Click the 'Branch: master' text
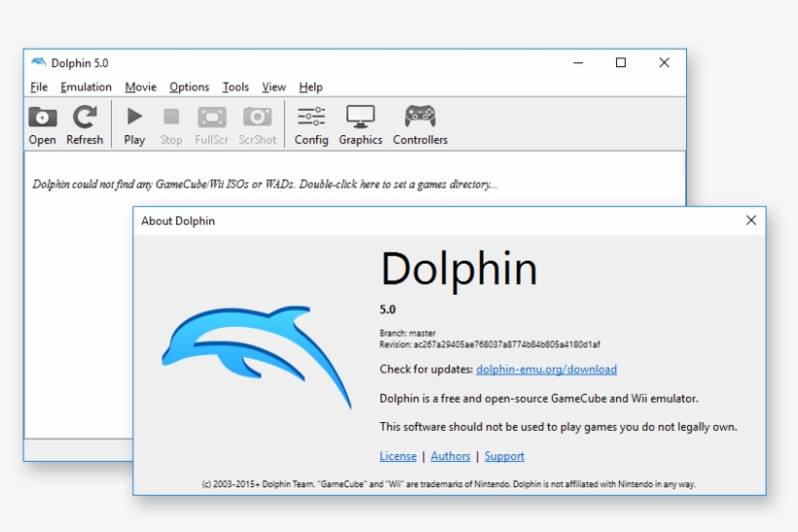The width and height of the screenshot is (798, 532). pos(408,334)
